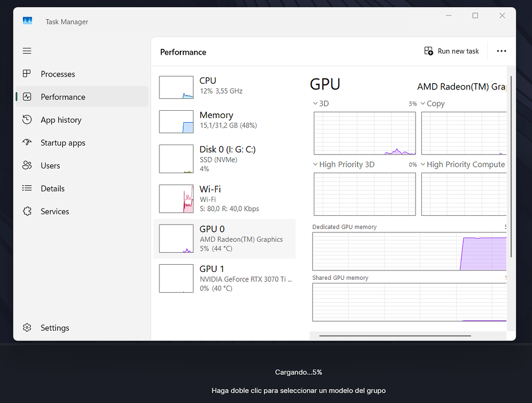Click the Users people icon

[27, 165]
